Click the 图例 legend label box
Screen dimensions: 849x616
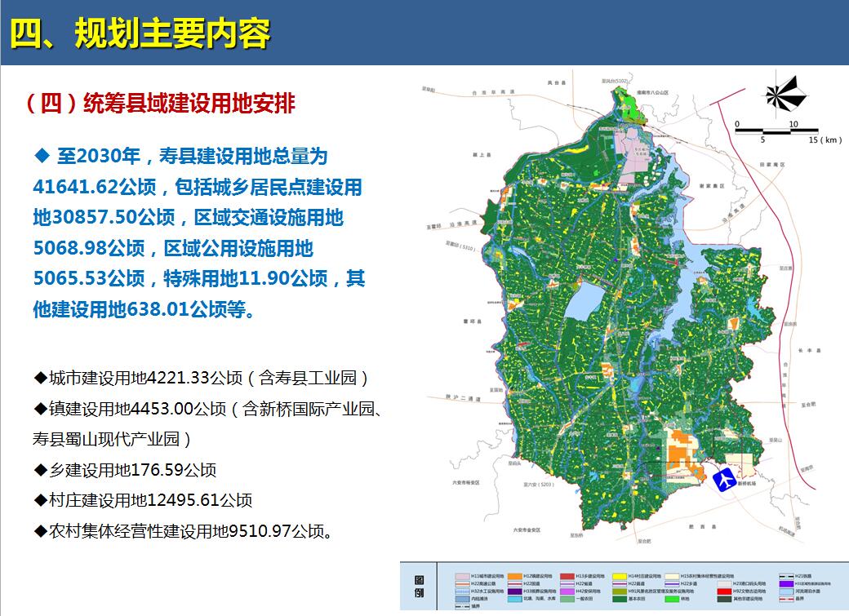[419, 587]
